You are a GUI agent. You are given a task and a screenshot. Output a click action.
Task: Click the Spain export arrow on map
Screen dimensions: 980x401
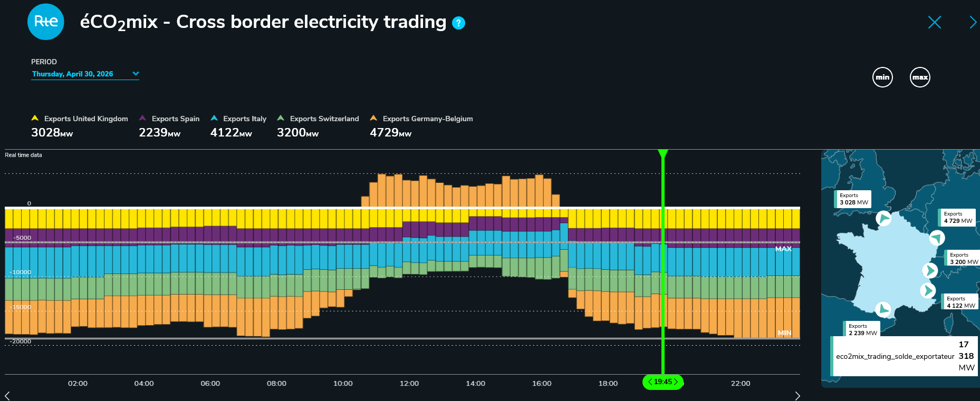coord(883,309)
